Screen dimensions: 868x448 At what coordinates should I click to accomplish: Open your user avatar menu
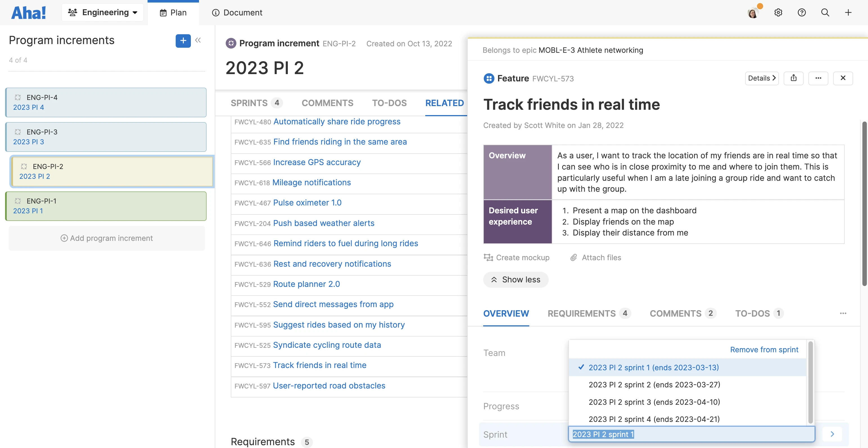(x=753, y=12)
